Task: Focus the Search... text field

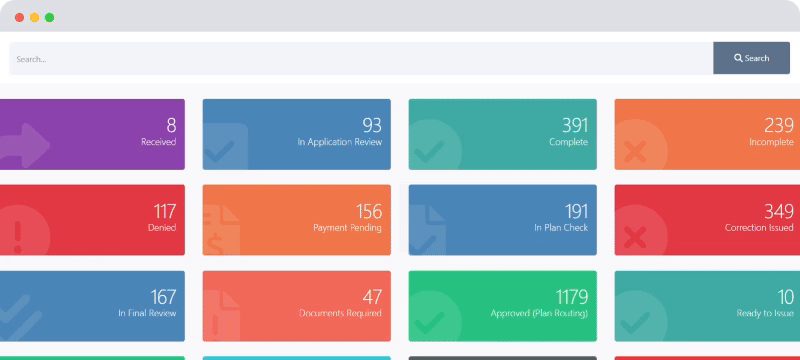Action: [x=361, y=58]
